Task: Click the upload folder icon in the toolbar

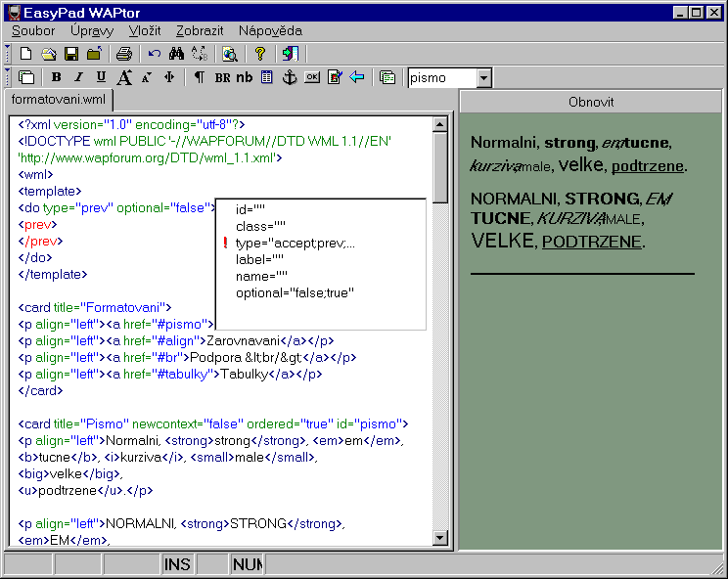Action: click(x=94, y=54)
